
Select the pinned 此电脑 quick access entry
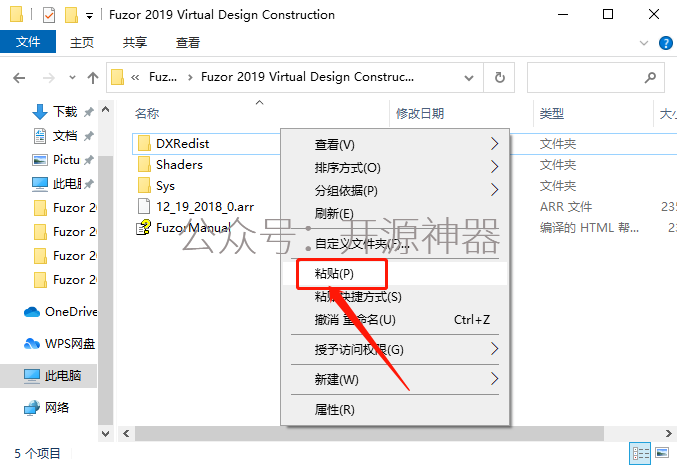pyautogui.click(x=67, y=184)
